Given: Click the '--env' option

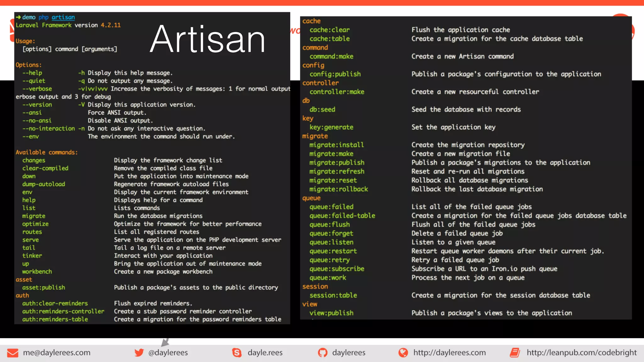Looking at the screenshot, I should click(x=31, y=136).
